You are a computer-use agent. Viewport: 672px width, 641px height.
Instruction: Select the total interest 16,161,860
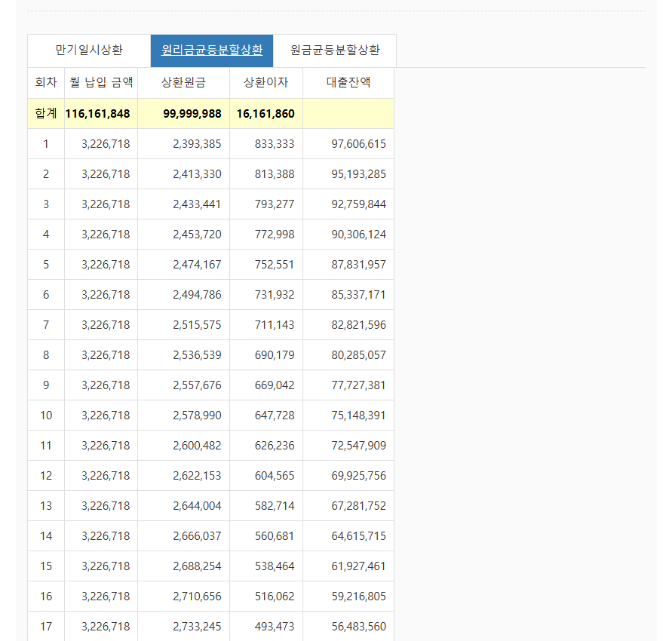tap(265, 114)
